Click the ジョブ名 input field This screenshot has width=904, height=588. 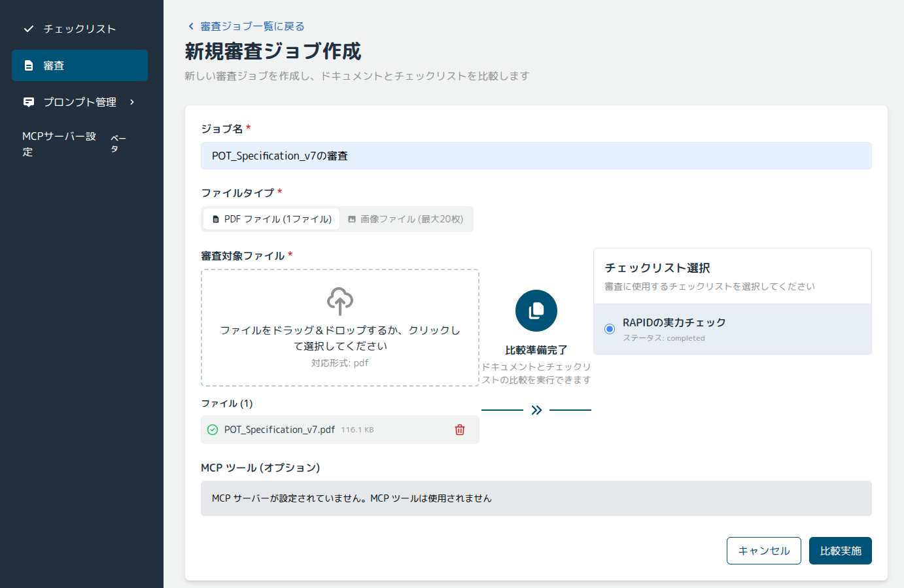[536, 156]
